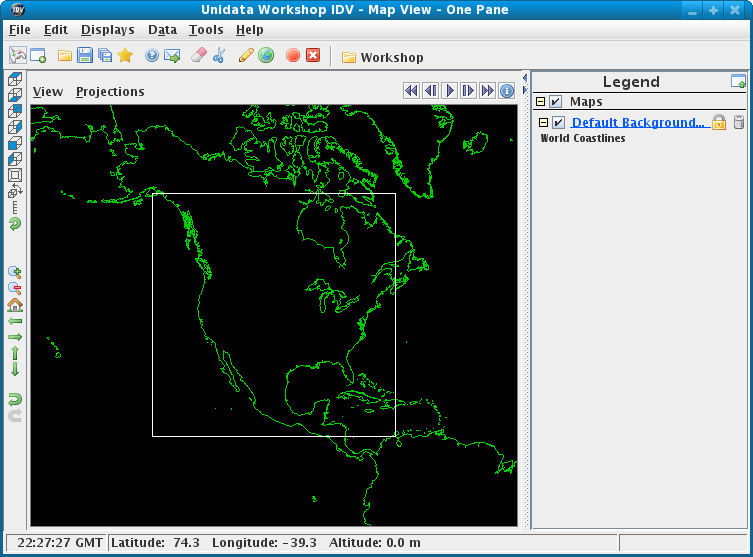This screenshot has width=753, height=557.
Task: Collapse the Maps legend category
Action: pos(540,102)
